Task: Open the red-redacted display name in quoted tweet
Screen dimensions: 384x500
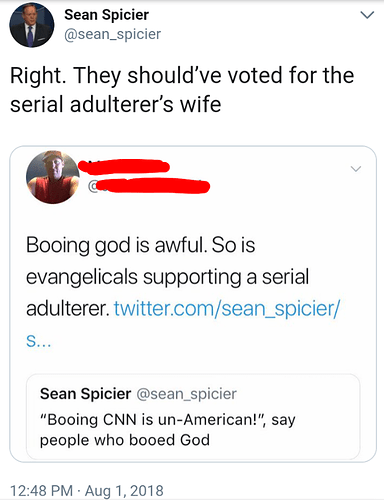Action: point(124,166)
